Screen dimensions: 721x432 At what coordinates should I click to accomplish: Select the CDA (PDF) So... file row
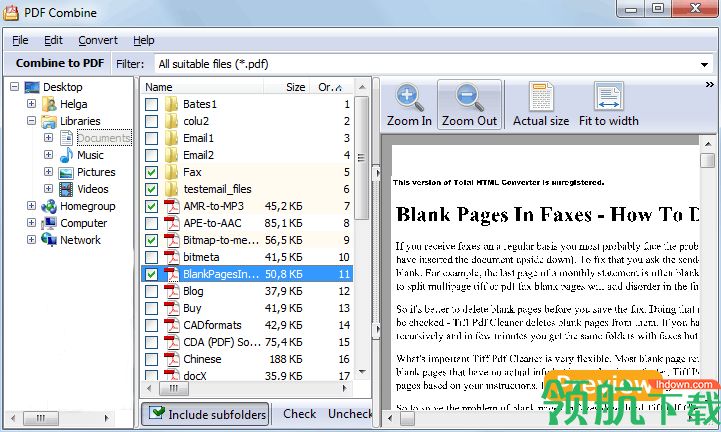(x=247, y=342)
